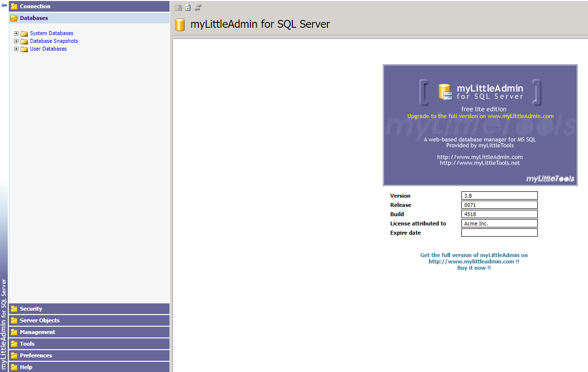
Task: Refresh the page with the toolbar icon
Action: coord(188,7)
